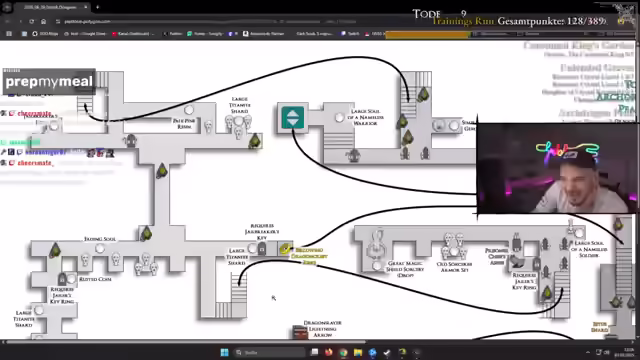
Task: Click the Pale Pine Resin item circle
Action: coord(189,110)
